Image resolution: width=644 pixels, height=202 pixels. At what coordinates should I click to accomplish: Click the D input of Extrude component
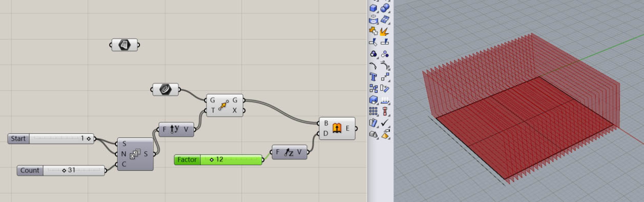pyautogui.click(x=326, y=133)
